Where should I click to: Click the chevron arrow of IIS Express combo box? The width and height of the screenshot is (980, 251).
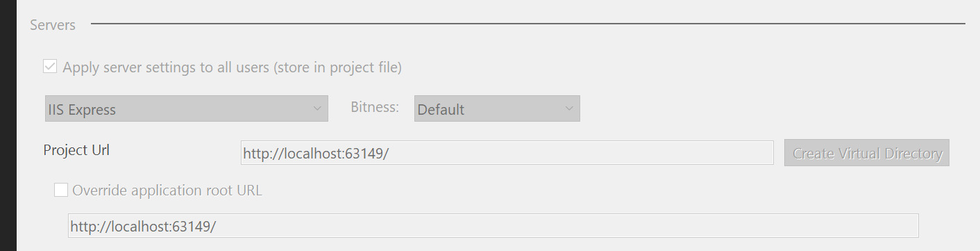[317, 108]
